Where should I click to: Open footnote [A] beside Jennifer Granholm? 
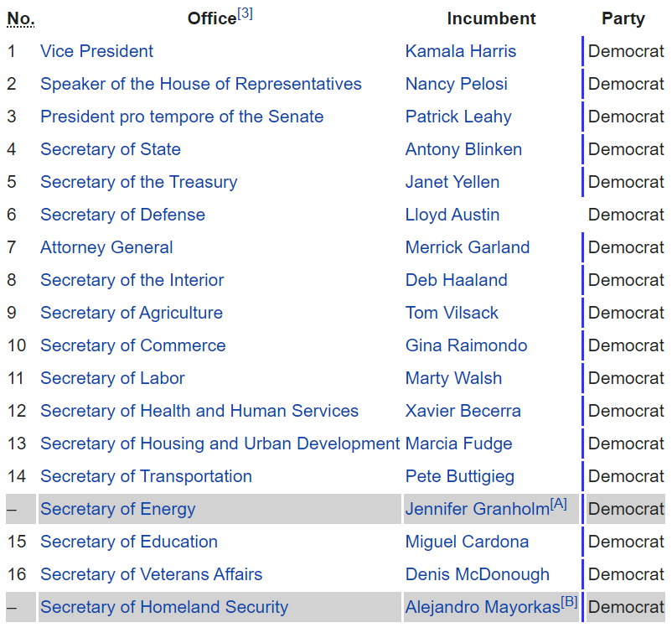[559, 504]
